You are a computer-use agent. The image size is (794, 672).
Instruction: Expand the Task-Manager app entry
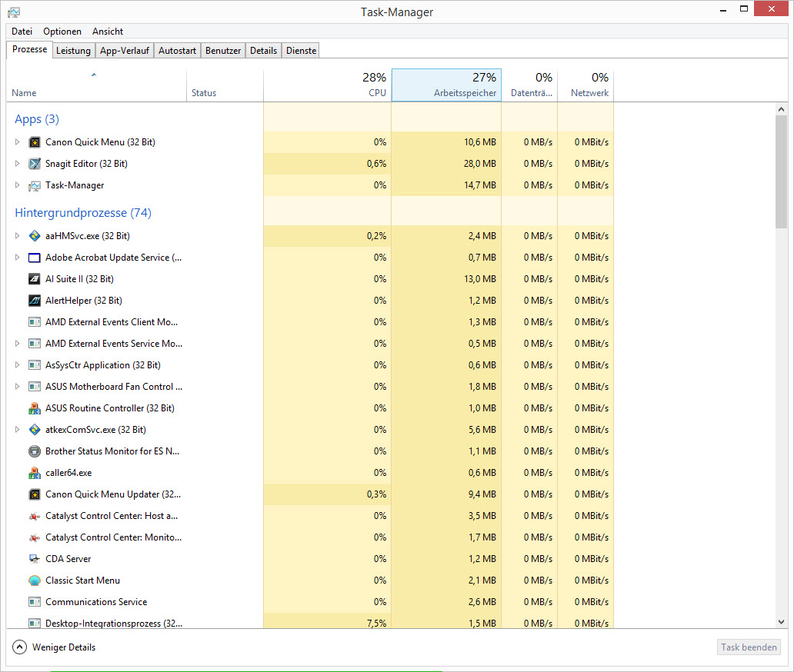17,185
